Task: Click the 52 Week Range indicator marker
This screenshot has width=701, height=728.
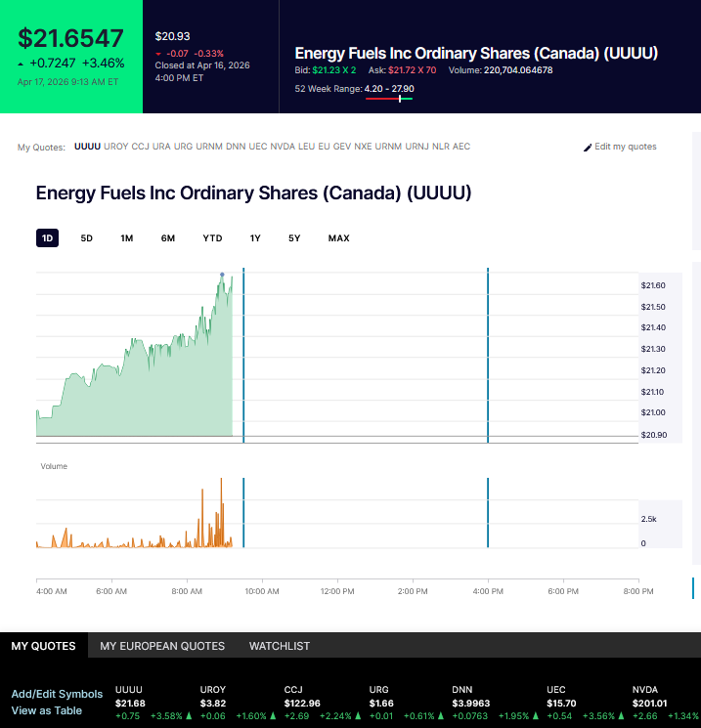Action: pos(400,99)
